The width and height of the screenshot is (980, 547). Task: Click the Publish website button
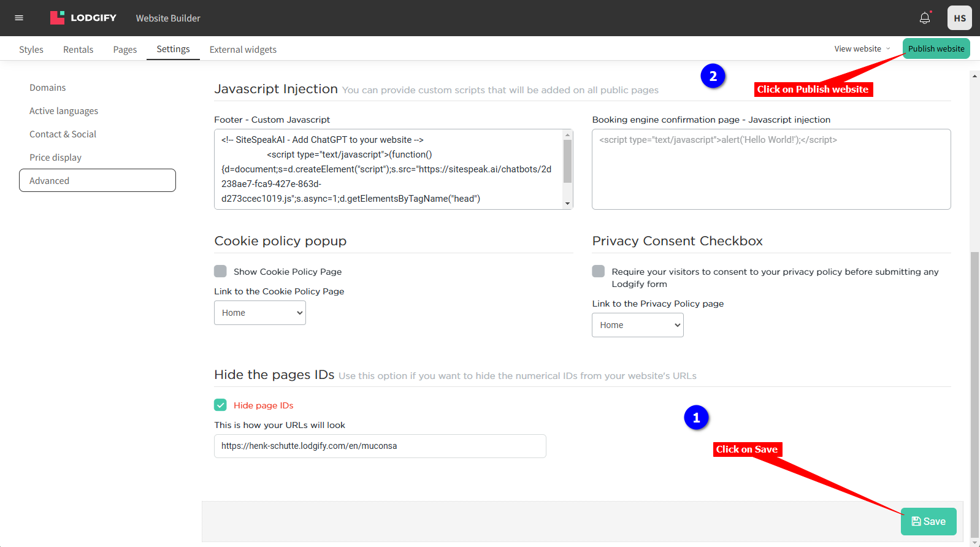(936, 48)
